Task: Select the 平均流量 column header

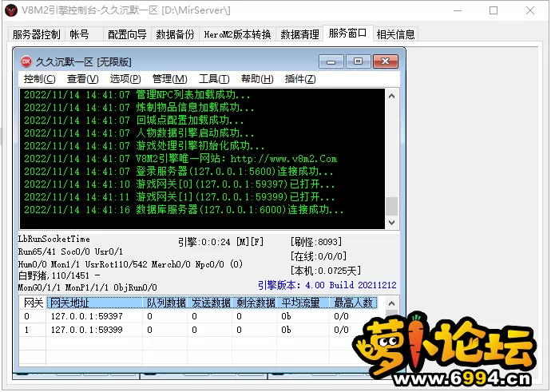Action: tap(303, 303)
